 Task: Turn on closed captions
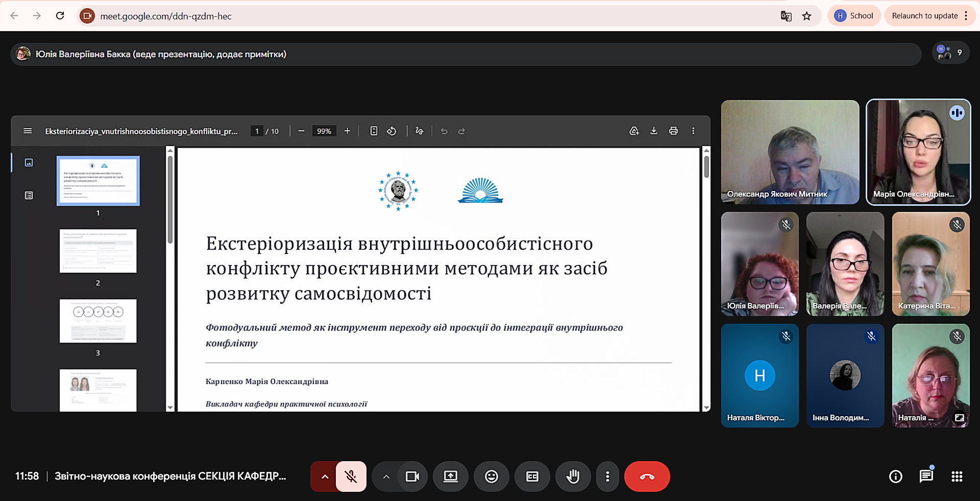[532, 476]
